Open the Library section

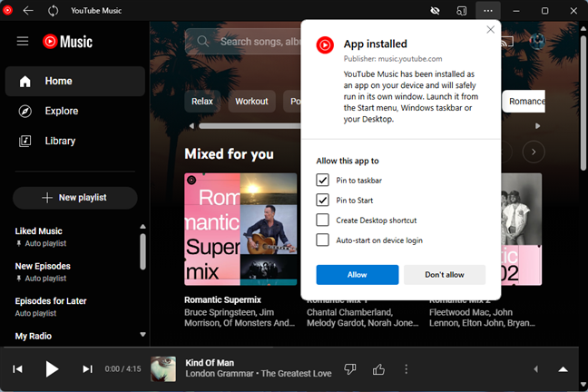75,141
